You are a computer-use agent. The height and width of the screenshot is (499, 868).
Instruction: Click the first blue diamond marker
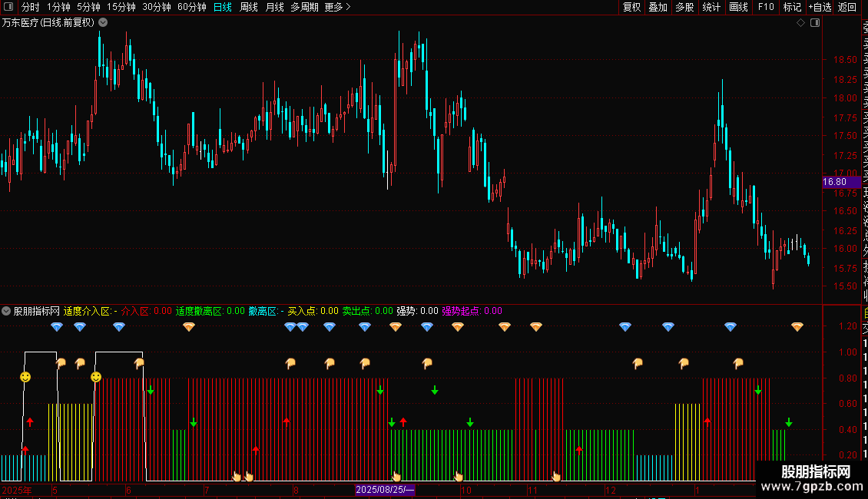[57, 327]
